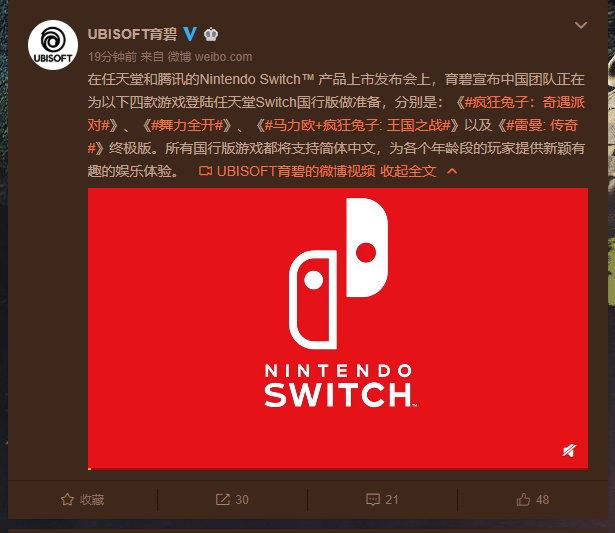Open UBISOFT育碧的微博视频 link
Viewport: 615px width, 533px height.
click(296, 171)
